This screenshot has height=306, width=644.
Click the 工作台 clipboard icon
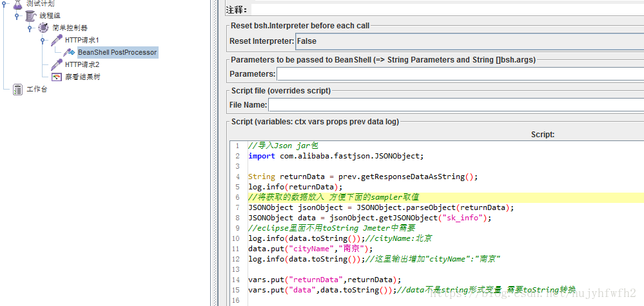pyautogui.click(x=18, y=89)
